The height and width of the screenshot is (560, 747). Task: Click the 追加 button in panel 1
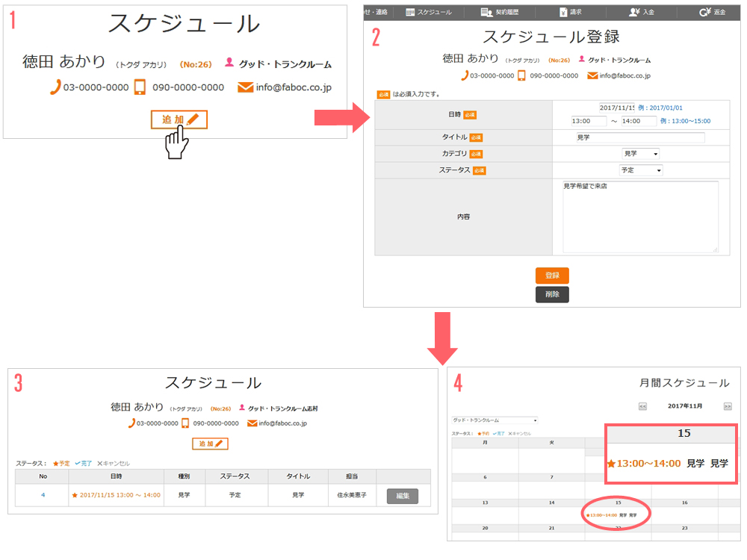click(x=179, y=119)
